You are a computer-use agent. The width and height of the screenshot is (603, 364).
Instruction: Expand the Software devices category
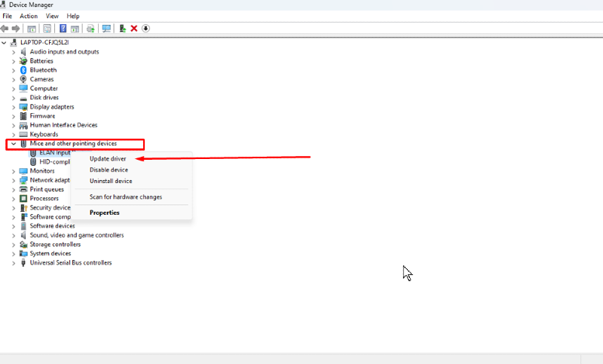[x=14, y=226]
